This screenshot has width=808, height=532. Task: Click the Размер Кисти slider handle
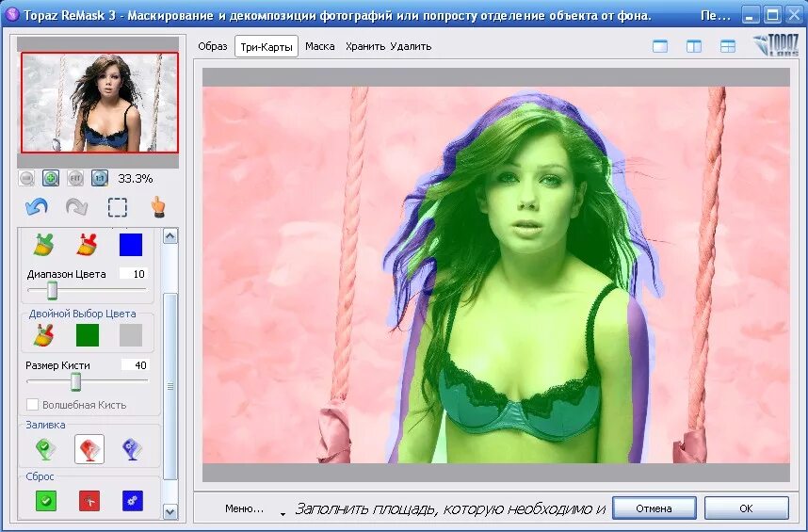pos(75,381)
